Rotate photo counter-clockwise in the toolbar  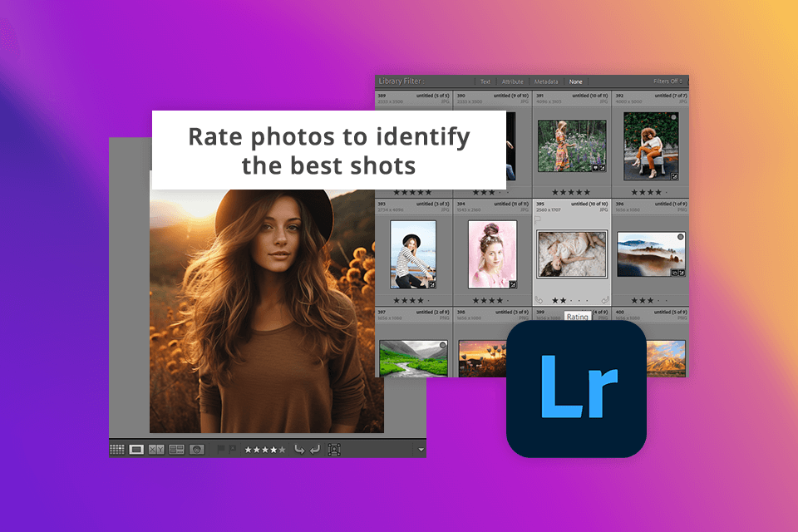299,449
